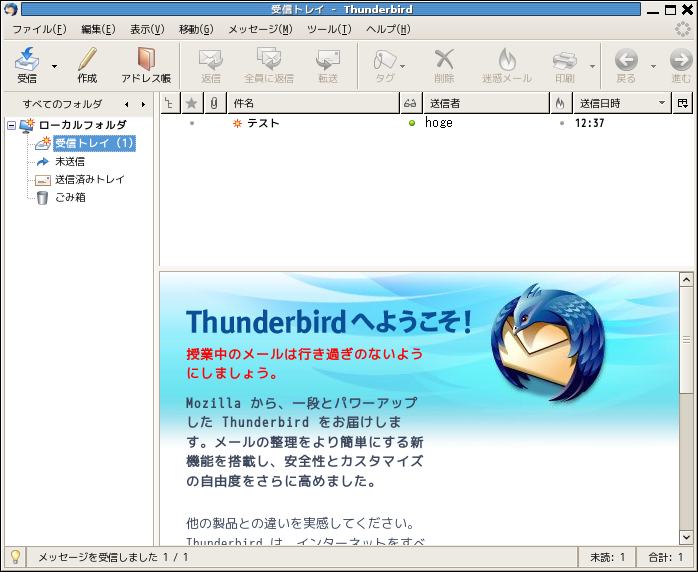Open the ファイル menu
Image resolution: width=698 pixels, height=572 pixels.
click(x=39, y=29)
